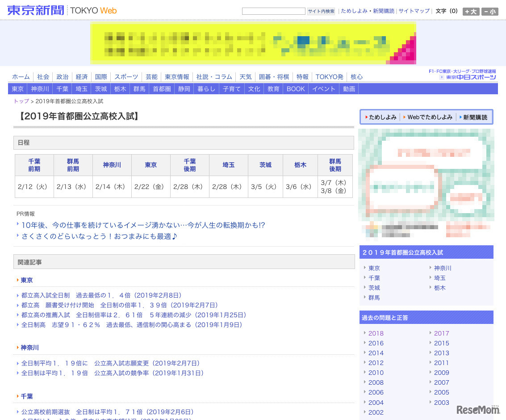Open the 2002 exam archive link

(376, 412)
